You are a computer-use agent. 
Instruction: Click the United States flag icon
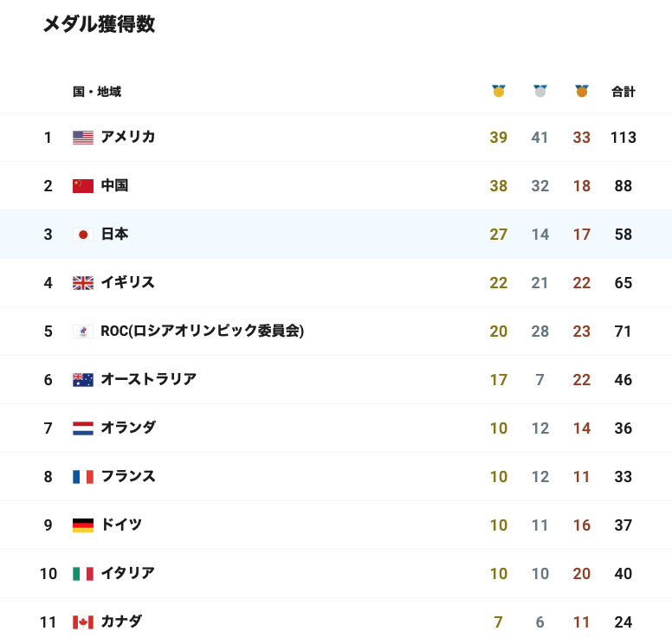pos(83,138)
